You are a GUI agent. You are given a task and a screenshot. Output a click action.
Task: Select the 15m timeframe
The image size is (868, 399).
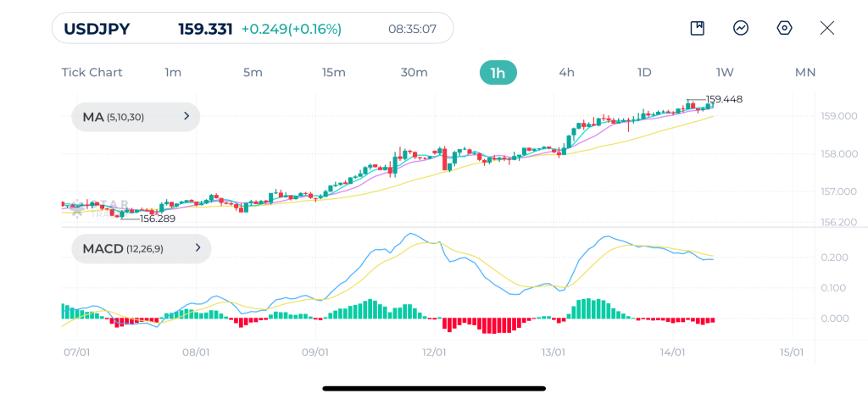[x=333, y=73]
